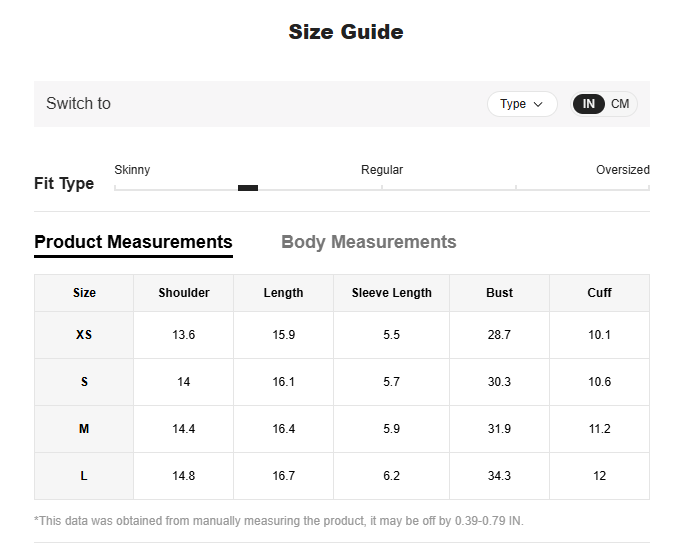The image size is (684, 544).
Task: Click M length value 16.4
Action: (284, 429)
